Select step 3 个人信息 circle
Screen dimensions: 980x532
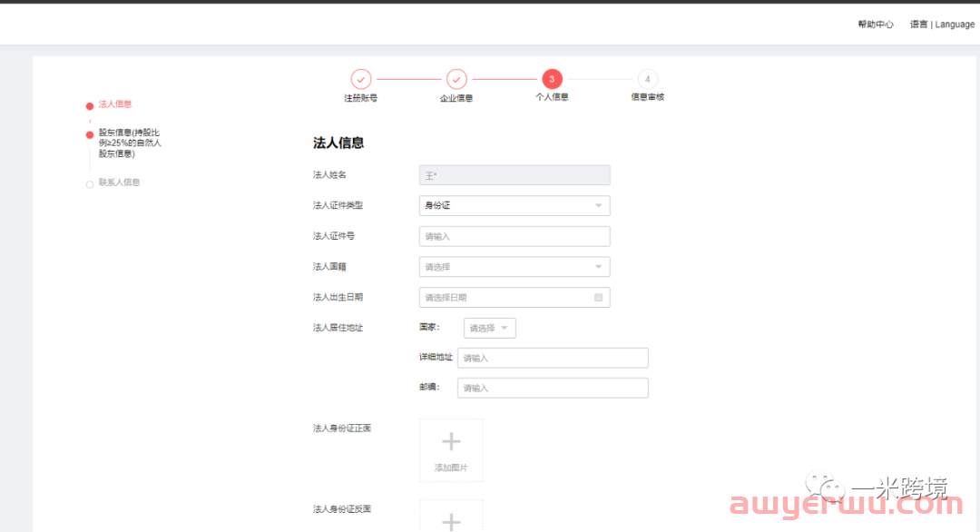tap(552, 79)
